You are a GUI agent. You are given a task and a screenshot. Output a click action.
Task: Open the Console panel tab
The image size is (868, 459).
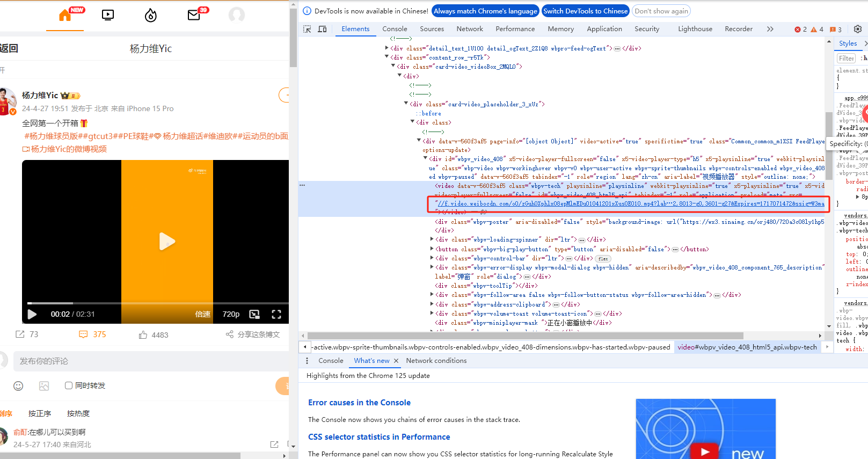395,29
